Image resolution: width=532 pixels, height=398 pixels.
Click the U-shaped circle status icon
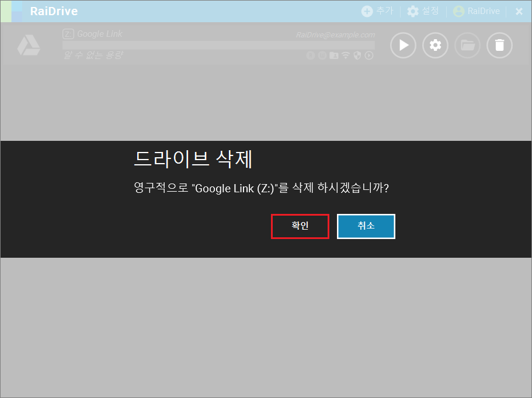(322, 56)
